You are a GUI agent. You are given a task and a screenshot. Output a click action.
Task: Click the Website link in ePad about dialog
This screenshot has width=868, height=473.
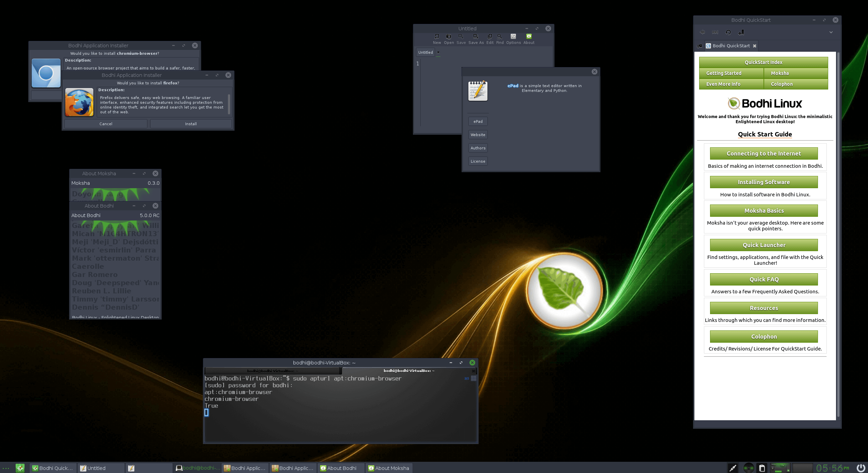[478, 134]
